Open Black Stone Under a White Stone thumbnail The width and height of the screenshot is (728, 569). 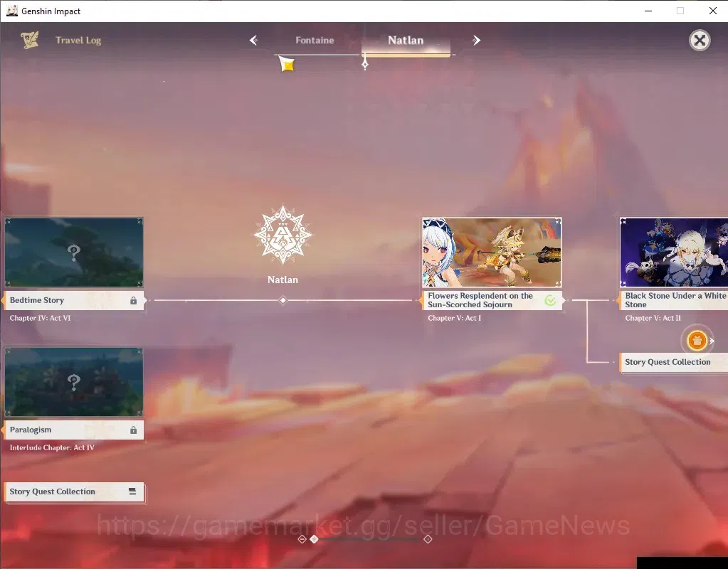coord(674,252)
